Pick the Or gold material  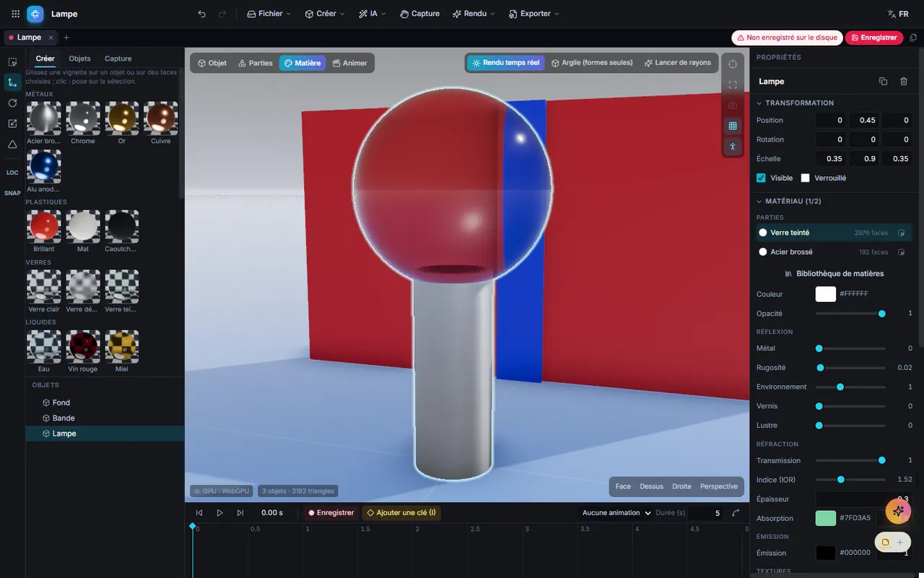122,117
